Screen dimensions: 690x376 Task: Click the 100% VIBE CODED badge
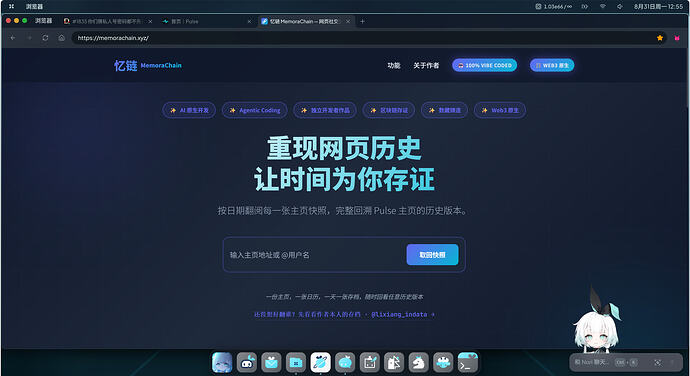click(x=484, y=65)
